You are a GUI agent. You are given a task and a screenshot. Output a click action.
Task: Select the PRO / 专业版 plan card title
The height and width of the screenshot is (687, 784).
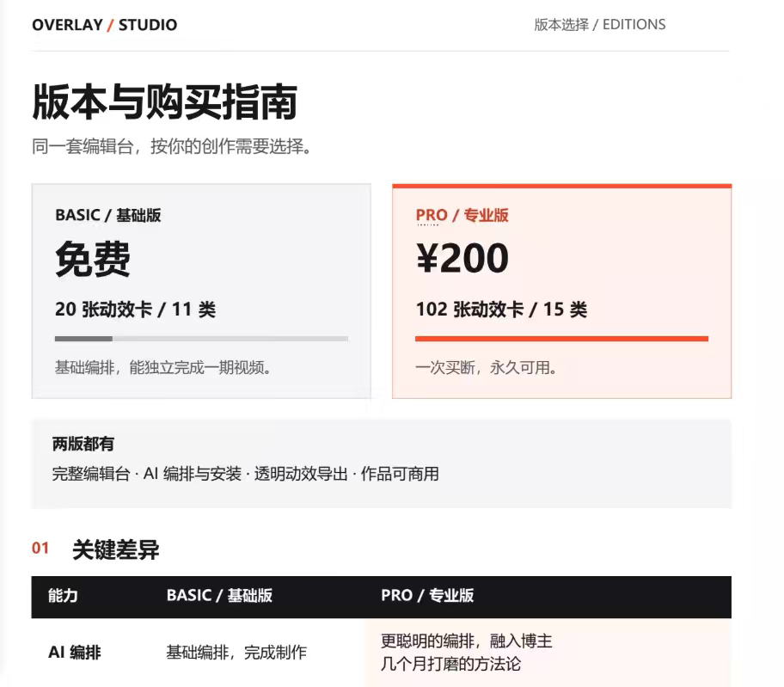coord(462,215)
